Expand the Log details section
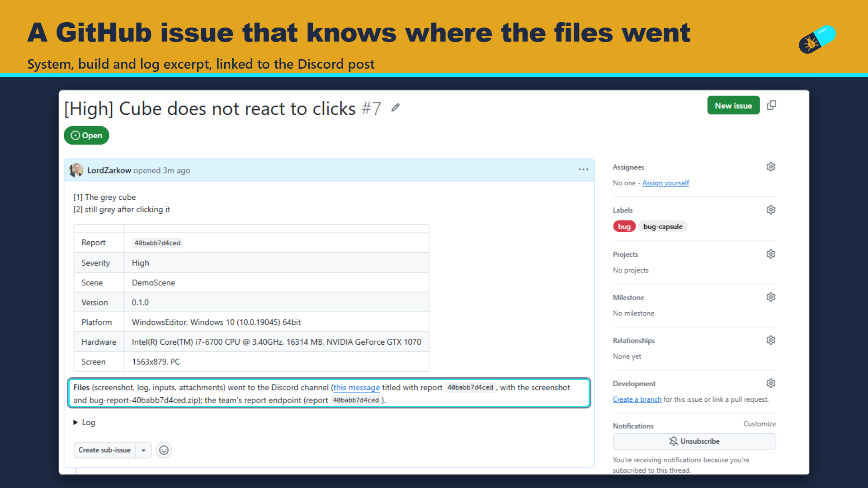868x488 pixels. click(x=84, y=422)
